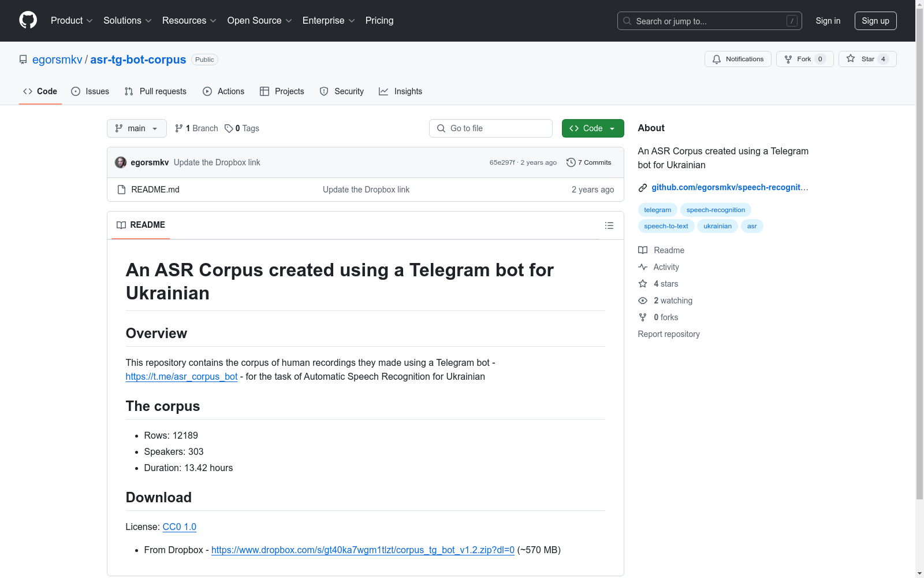
Task: Click the watching eye icon
Action: click(643, 301)
